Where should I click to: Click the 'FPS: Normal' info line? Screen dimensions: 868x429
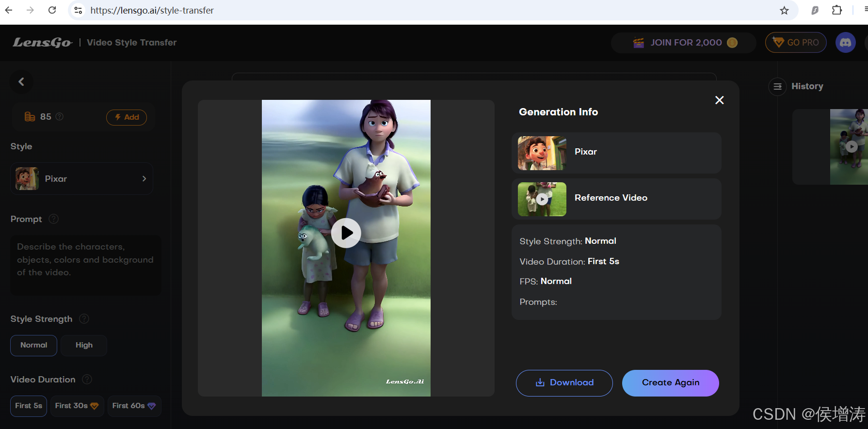pyautogui.click(x=546, y=282)
